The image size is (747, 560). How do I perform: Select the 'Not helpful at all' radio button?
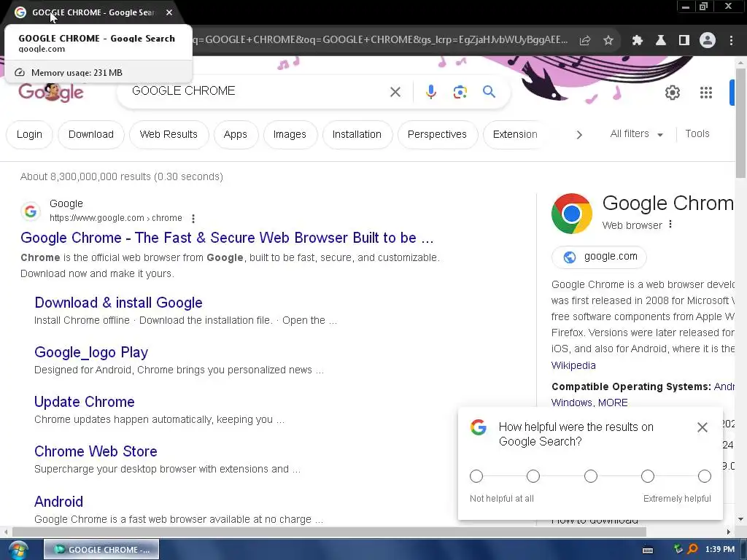[x=476, y=476]
